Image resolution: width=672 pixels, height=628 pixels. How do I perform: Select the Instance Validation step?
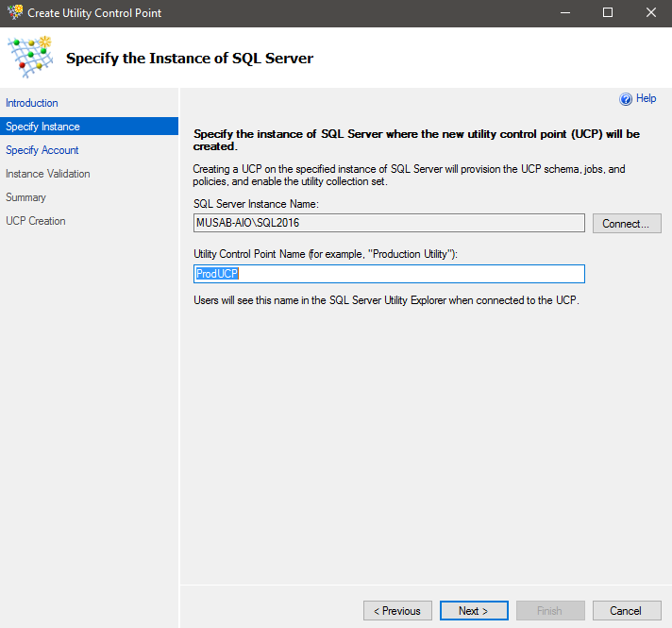click(x=48, y=174)
